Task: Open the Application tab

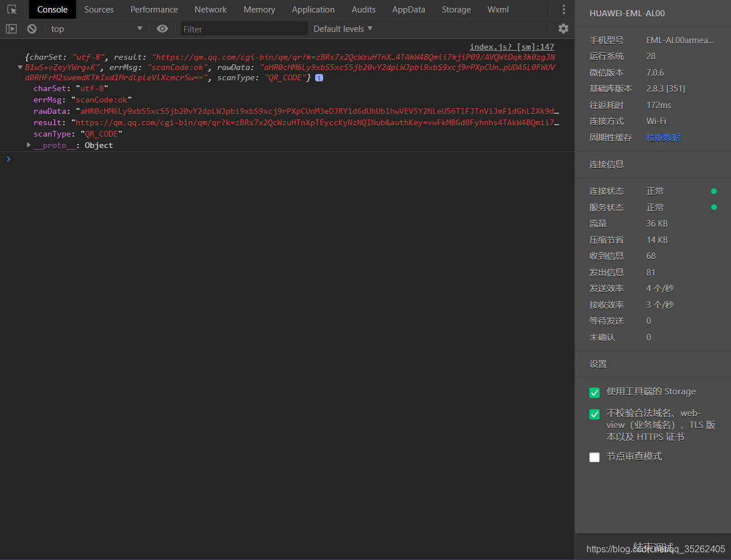Action: click(313, 10)
